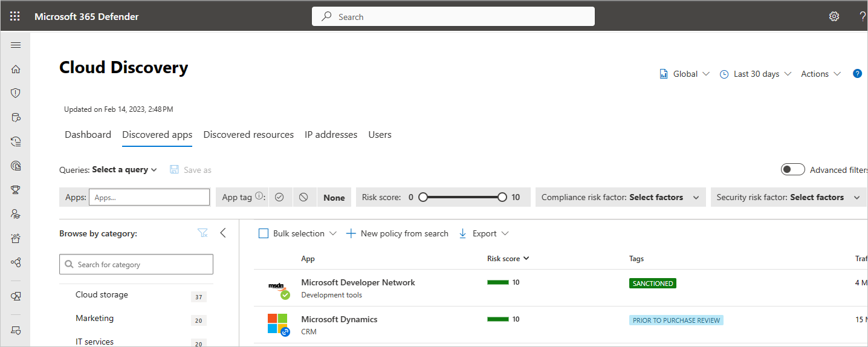Click the Risk score slider right handle
This screenshot has width=868, height=347.
502,197
